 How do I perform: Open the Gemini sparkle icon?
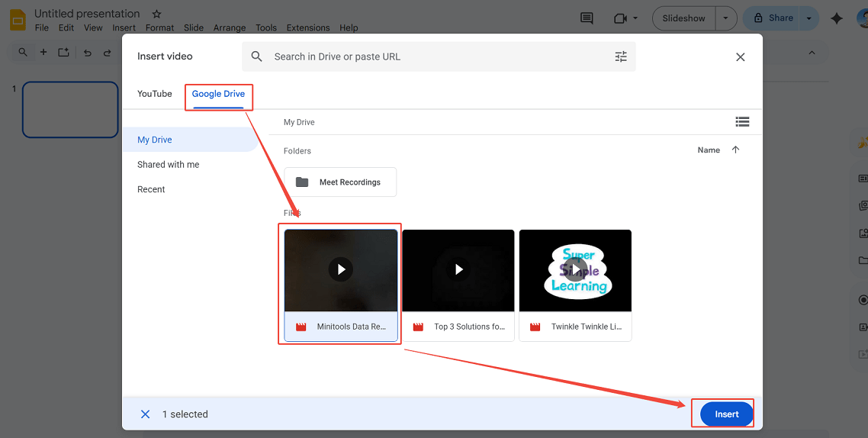click(837, 18)
